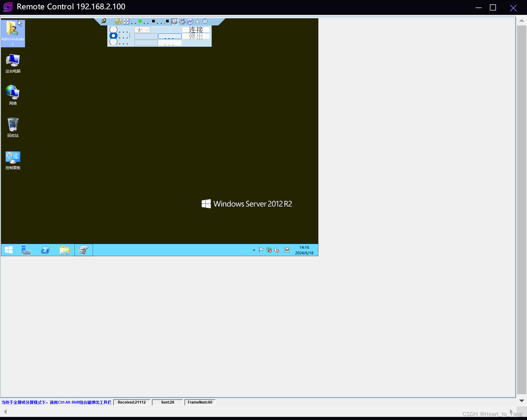This screenshot has height=420, width=527.
Task: Select the top radio button in the dialog
Action: coord(113,29)
